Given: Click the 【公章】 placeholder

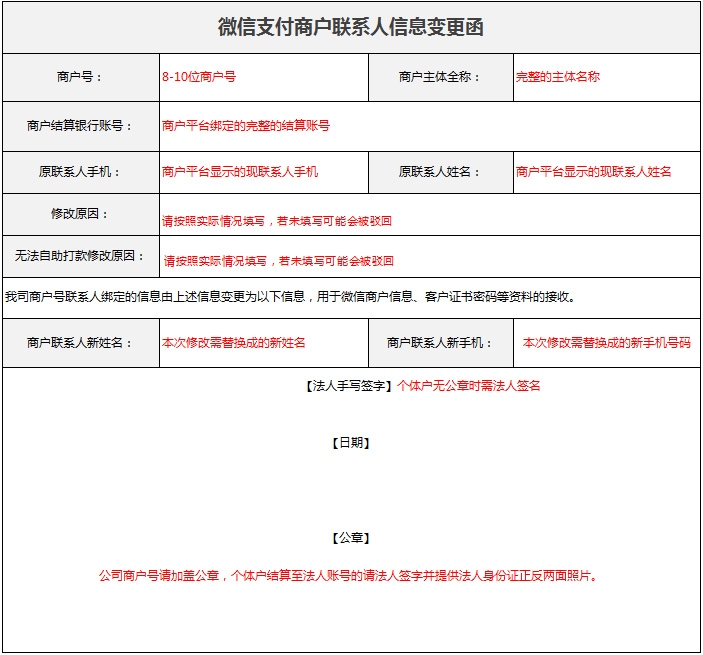Looking at the screenshot, I should (351, 538).
